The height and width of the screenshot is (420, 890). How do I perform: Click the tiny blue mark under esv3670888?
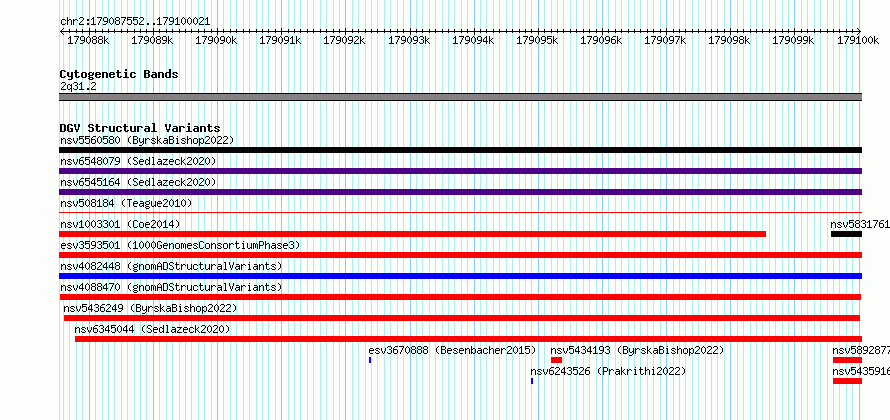370,360
